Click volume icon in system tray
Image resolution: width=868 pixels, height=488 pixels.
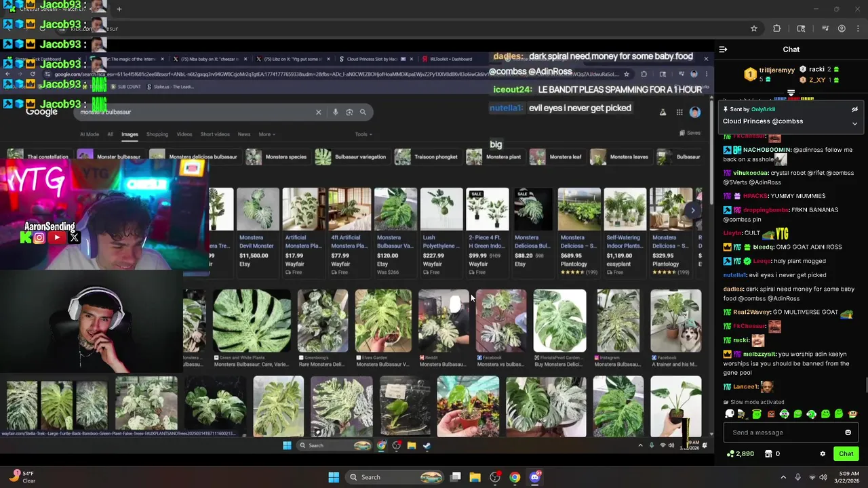coord(823,477)
